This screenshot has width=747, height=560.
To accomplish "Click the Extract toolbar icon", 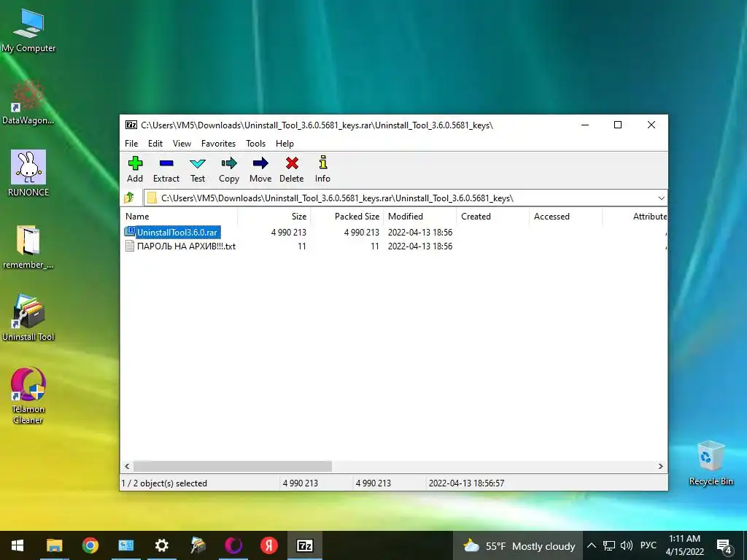I will pos(166,164).
